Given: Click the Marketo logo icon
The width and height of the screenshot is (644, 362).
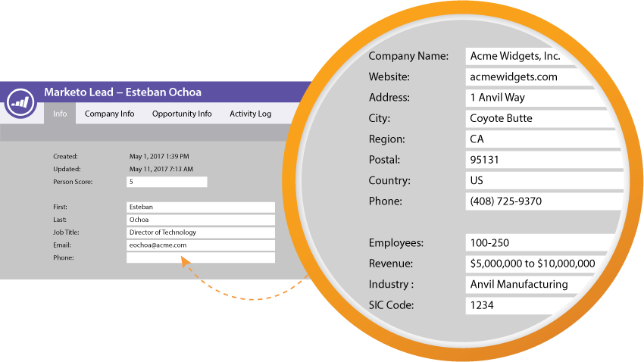Looking at the screenshot, I should coord(20,102).
